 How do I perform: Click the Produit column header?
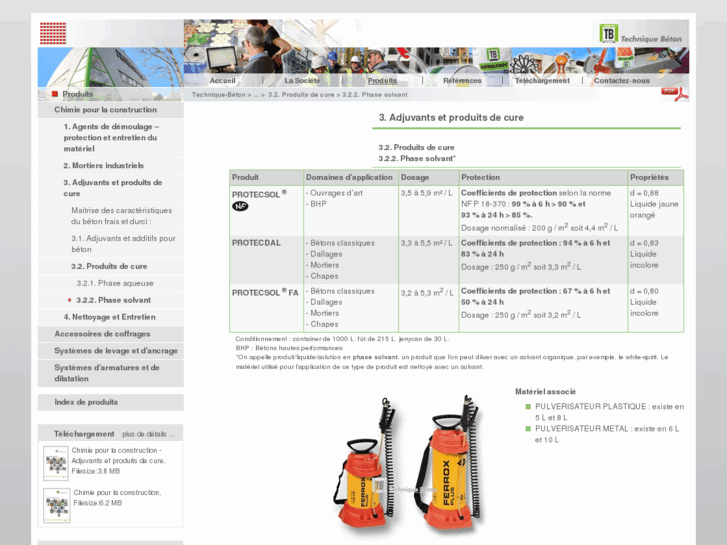(267, 177)
